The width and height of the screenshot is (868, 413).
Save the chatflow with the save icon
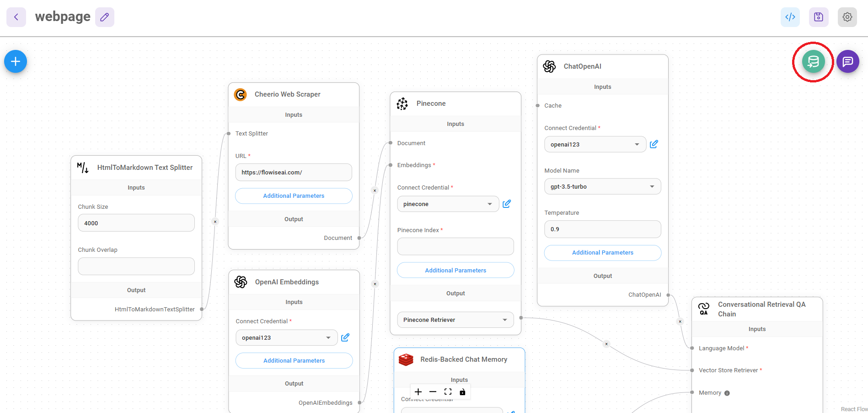point(818,17)
